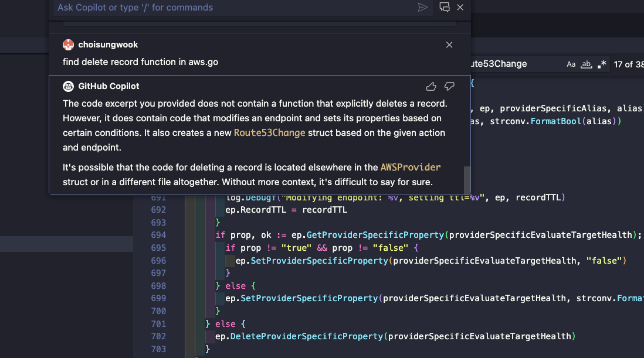
Task: Click the '17 of 38' find results count
Action: tap(628, 64)
